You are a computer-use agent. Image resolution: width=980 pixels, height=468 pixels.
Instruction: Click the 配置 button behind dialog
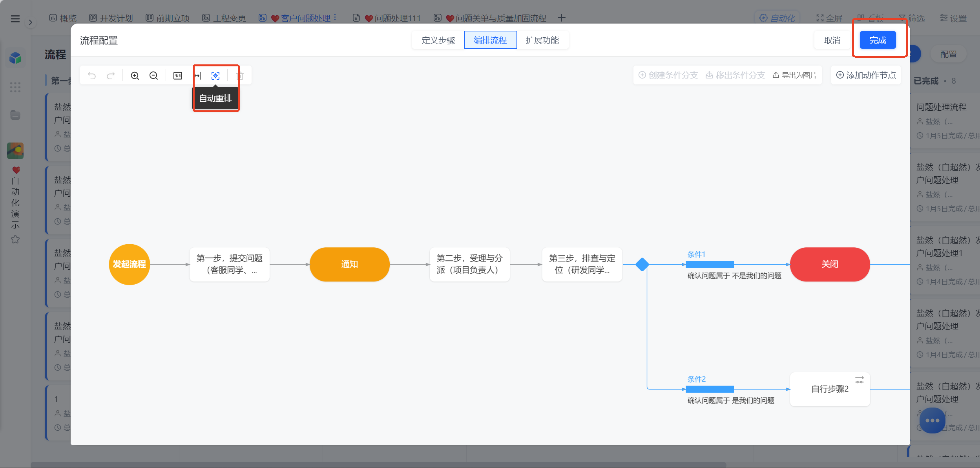(948, 54)
